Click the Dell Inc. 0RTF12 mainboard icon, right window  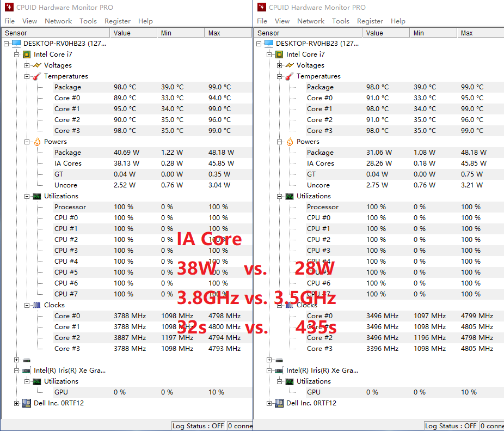pos(279,403)
